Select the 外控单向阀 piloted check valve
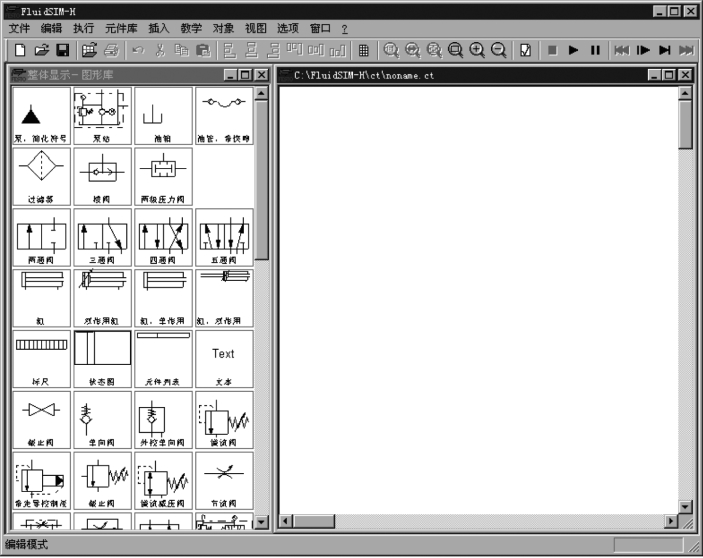 point(163,420)
